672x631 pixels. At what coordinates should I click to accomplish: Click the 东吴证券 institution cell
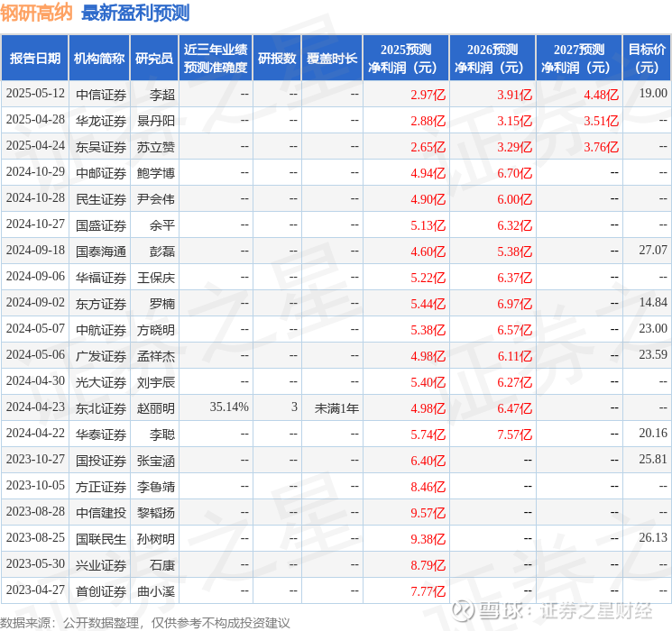click(101, 147)
